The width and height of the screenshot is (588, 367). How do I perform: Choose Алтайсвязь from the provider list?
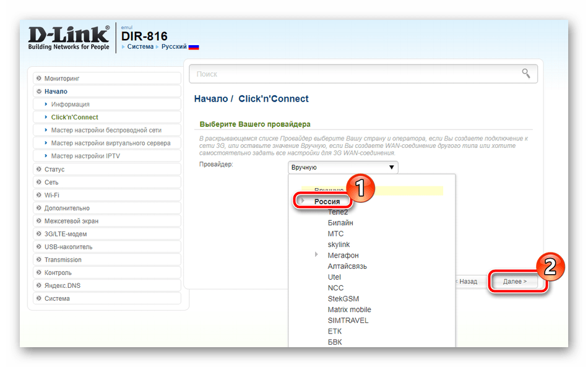(x=347, y=266)
